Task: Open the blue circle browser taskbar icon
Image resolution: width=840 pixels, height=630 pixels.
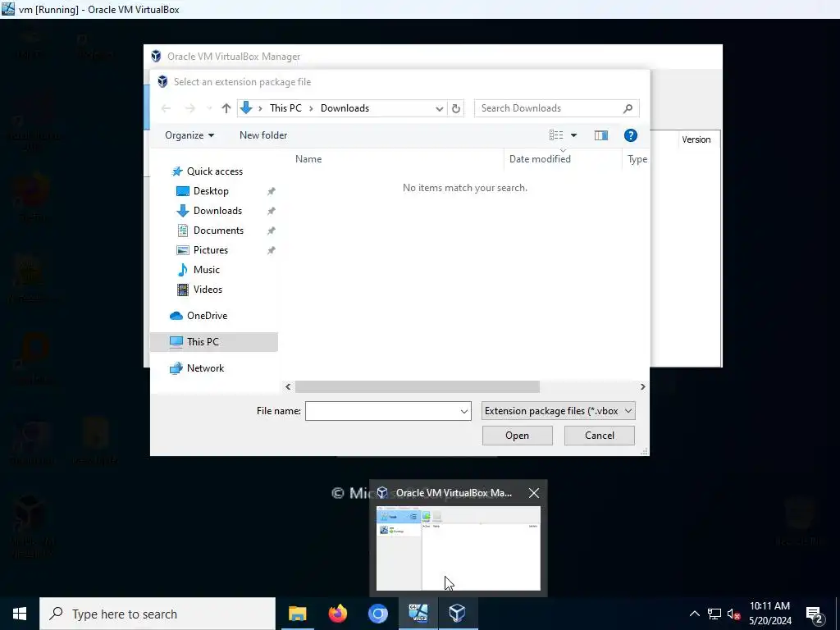Action: tap(377, 614)
